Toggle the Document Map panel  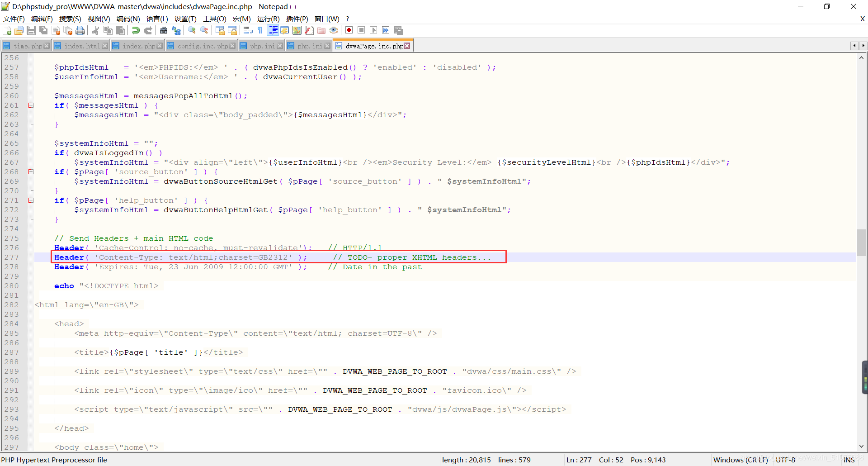[x=297, y=30]
